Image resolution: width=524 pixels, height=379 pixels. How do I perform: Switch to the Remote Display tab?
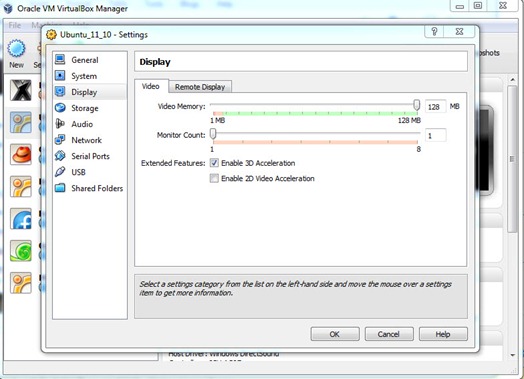point(200,87)
